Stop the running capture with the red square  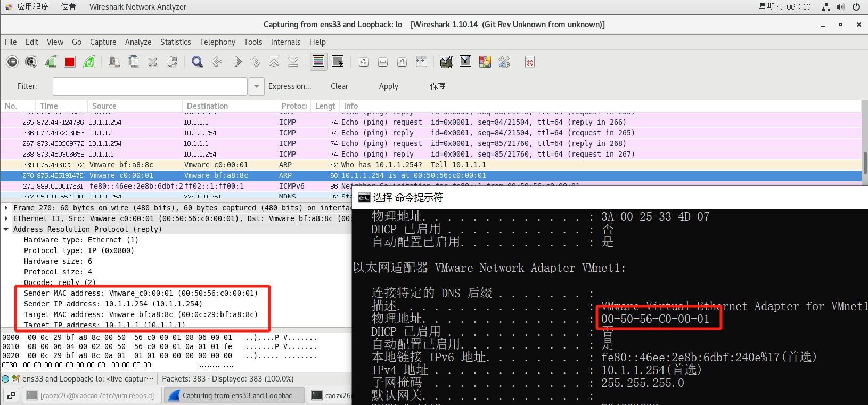point(70,62)
